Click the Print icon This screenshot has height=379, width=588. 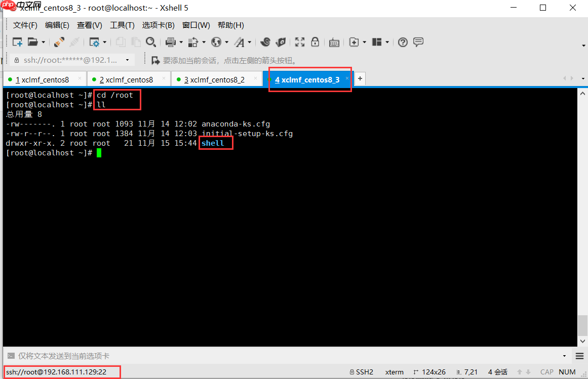click(x=171, y=42)
